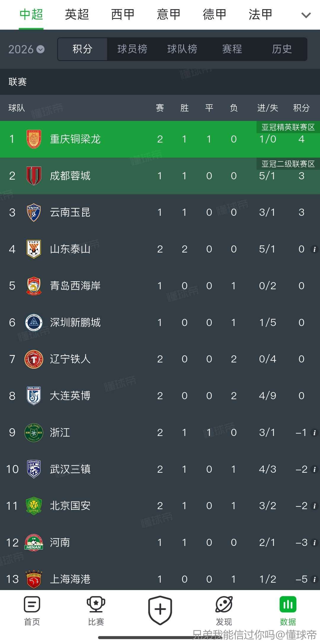Image resolution: width=320 pixels, height=644 pixels.
Task: Select the 球员榜 segment
Action: point(132,49)
